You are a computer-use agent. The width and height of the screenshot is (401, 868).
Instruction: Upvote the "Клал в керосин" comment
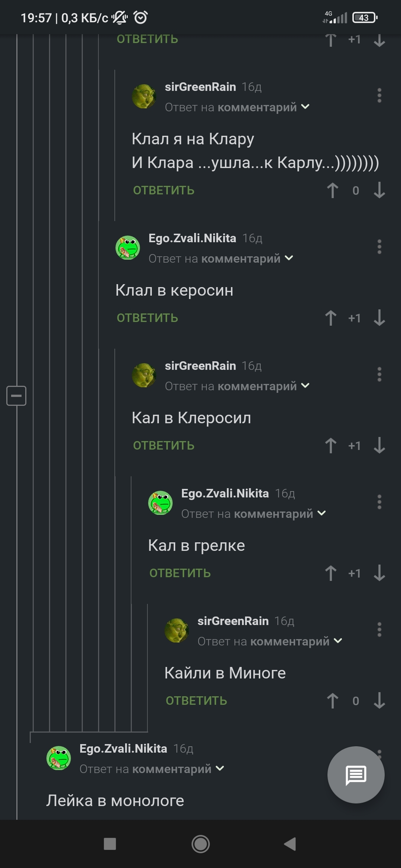(x=331, y=318)
